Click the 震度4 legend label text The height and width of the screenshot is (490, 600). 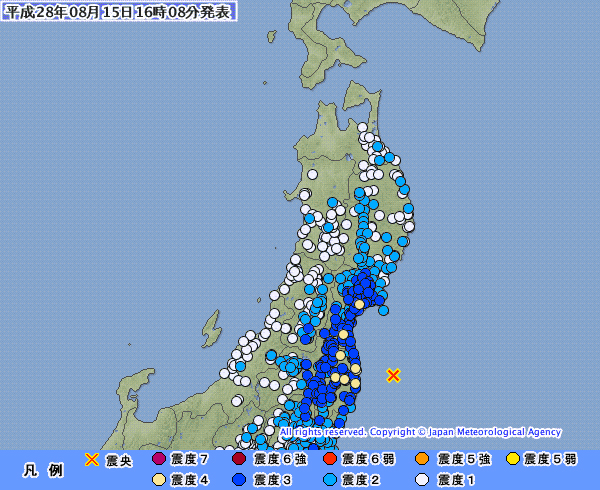click(190, 480)
